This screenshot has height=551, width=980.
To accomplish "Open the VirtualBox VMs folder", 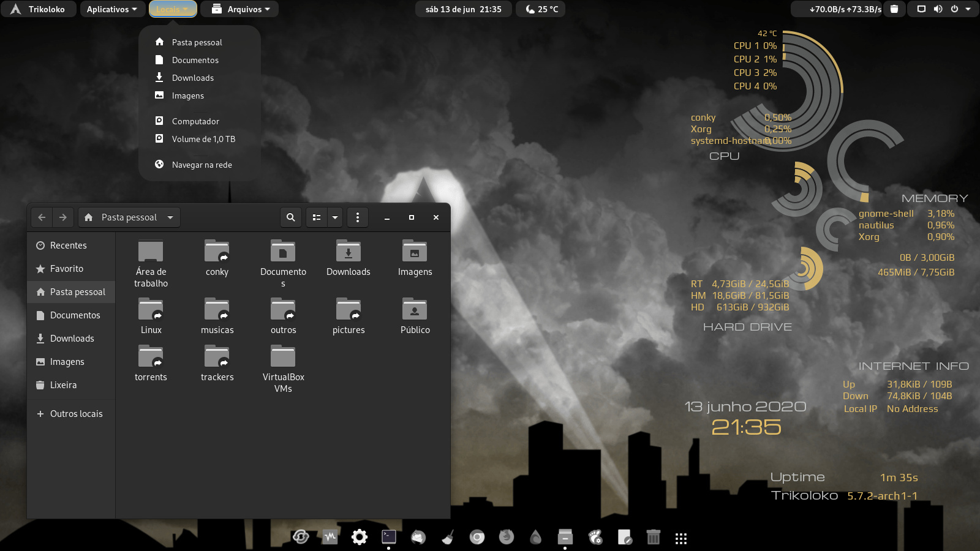I will pyautogui.click(x=283, y=367).
